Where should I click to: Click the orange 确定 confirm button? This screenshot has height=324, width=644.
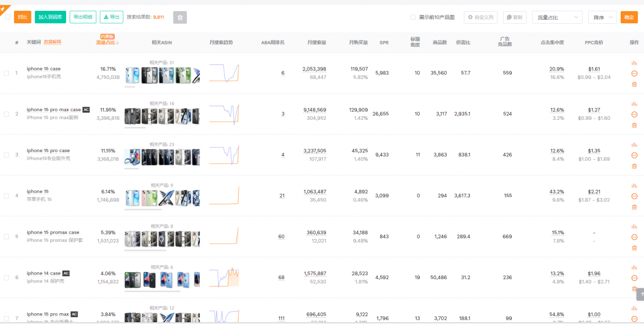point(629,18)
